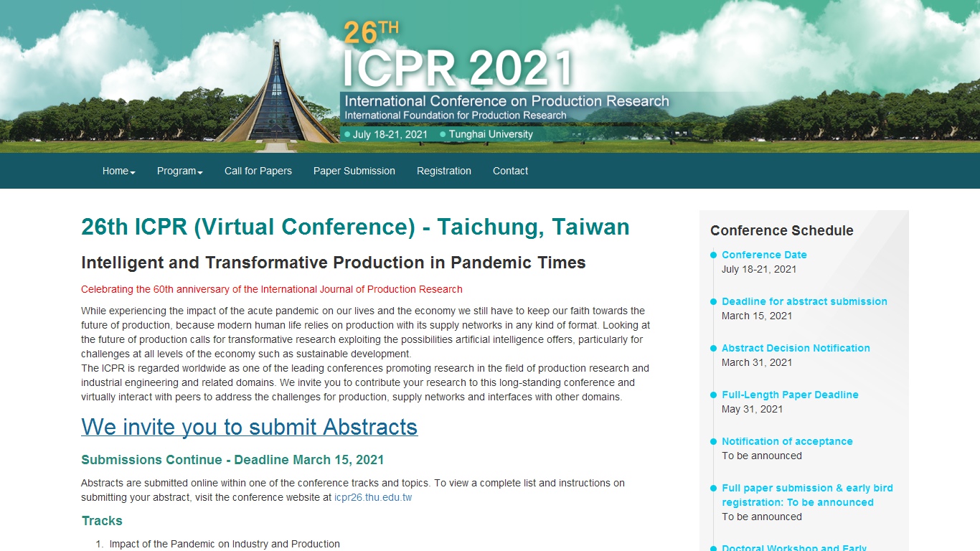The height and width of the screenshot is (551, 980).
Task: Click the bullet dot beside Abstract Decision Notification
Action: 713,348
